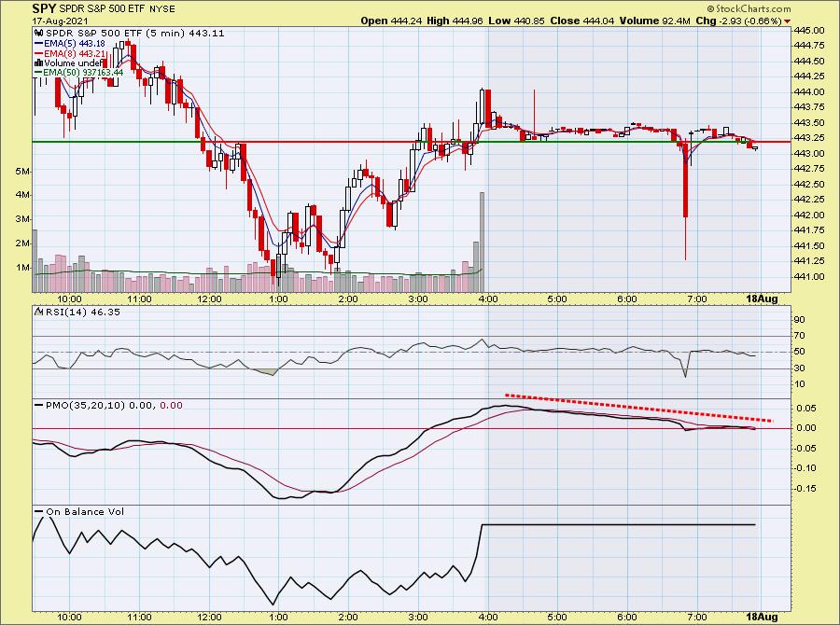The height and width of the screenshot is (625, 840).
Task: Click the black line marker before PMO(35,20,10)
Action: (x=39, y=406)
